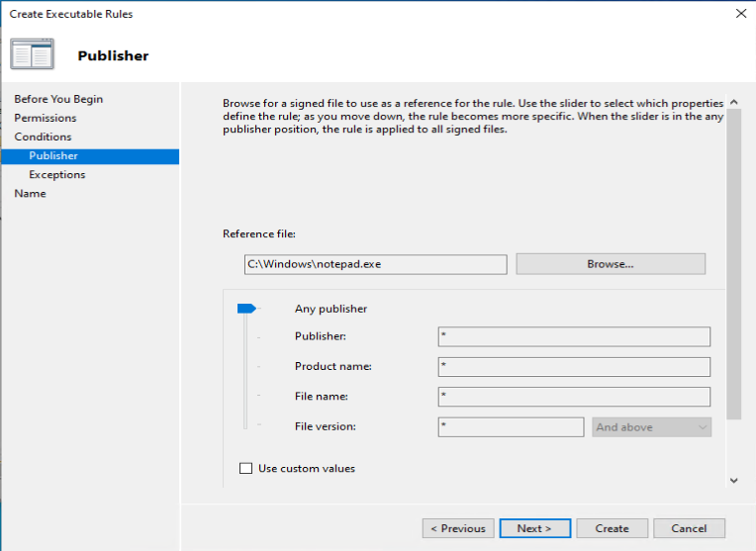Open the Before You Begin step
The width and height of the screenshot is (756, 551).
pyautogui.click(x=58, y=99)
